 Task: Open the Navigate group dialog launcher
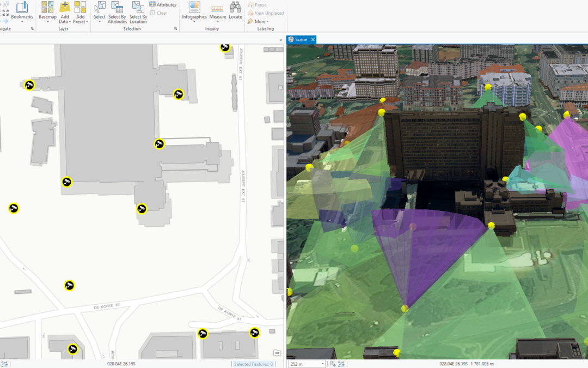[32, 29]
